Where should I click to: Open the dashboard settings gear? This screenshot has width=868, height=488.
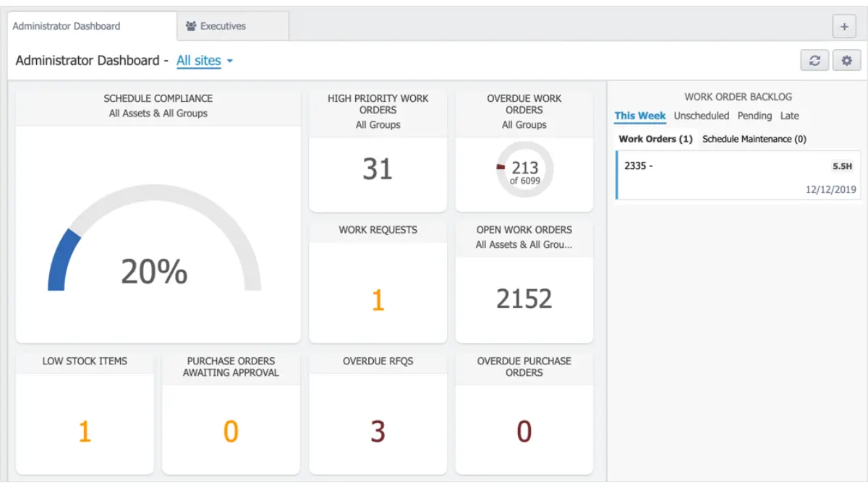(x=846, y=60)
